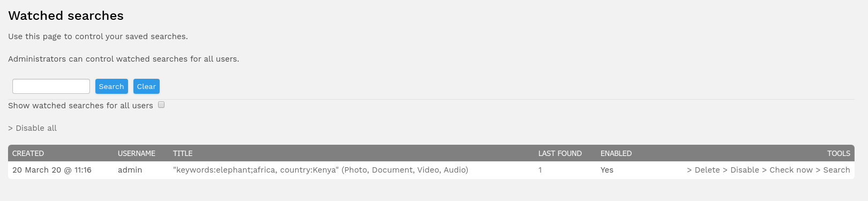868x201 pixels.
Task: Click the admin username cell
Action: click(x=130, y=170)
